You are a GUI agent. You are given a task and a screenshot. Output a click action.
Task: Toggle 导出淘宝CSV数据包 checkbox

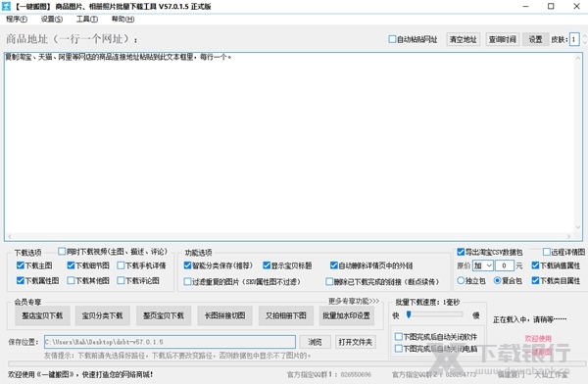coord(461,252)
